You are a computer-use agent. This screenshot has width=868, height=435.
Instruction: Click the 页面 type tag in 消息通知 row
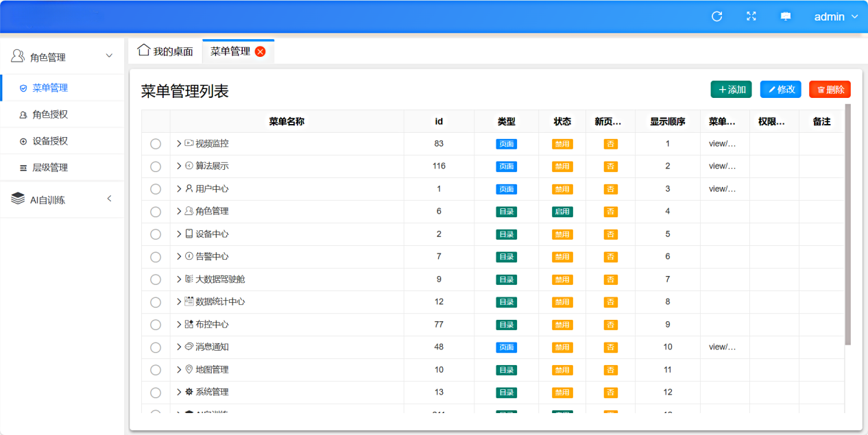507,347
